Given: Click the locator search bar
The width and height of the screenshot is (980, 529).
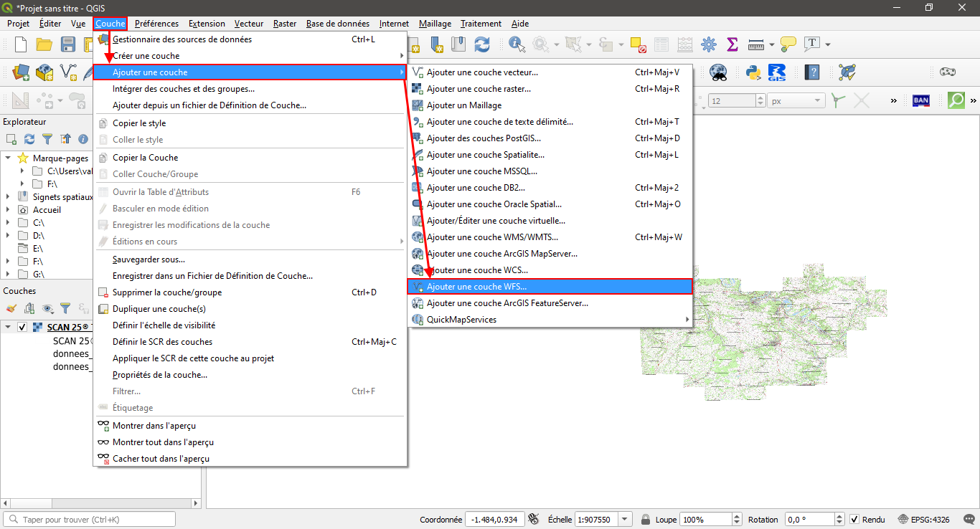Looking at the screenshot, I should tap(90, 519).
